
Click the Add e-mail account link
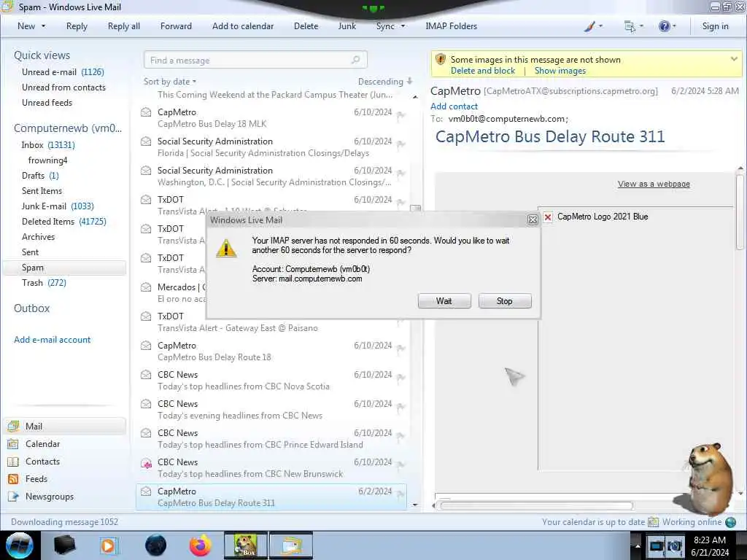pos(53,340)
